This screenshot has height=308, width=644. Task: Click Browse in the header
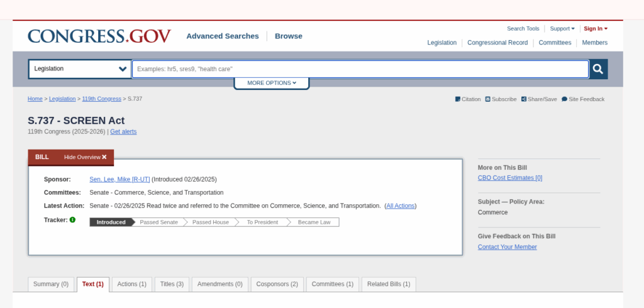[x=288, y=36]
